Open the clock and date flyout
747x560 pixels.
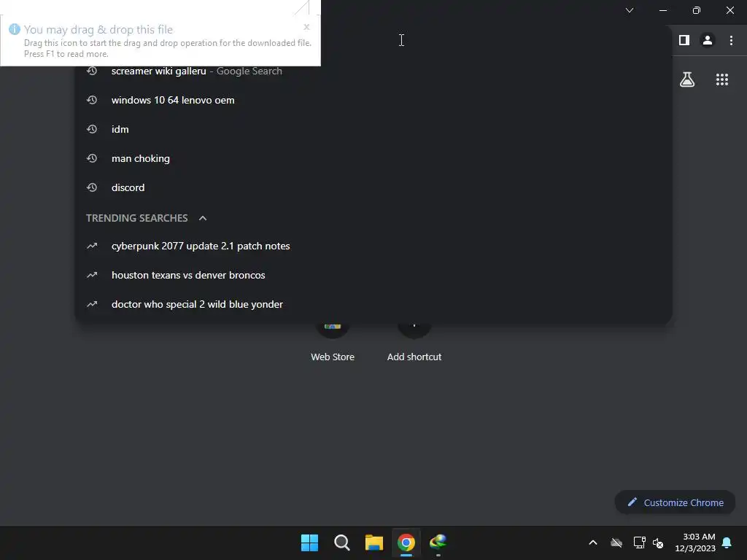tap(695, 542)
